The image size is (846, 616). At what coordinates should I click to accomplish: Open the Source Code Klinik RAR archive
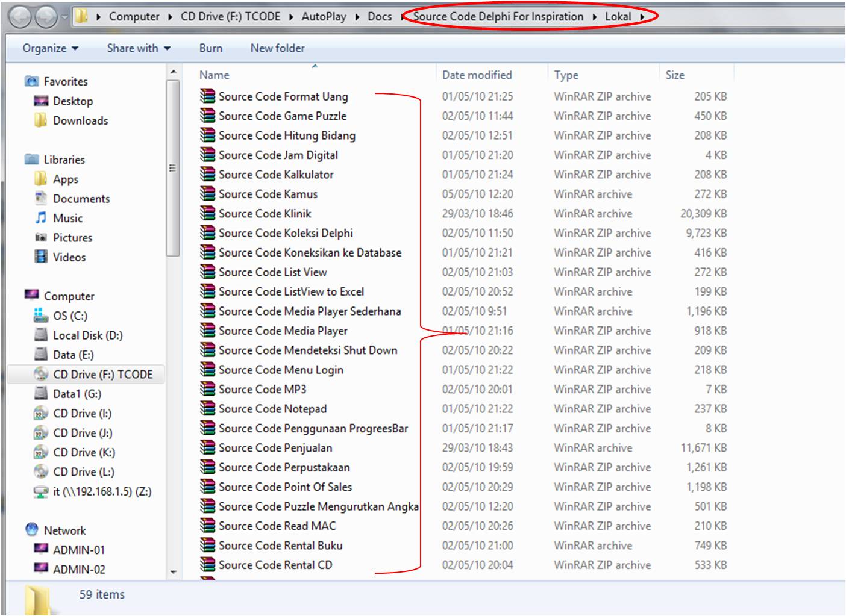coord(265,213)
